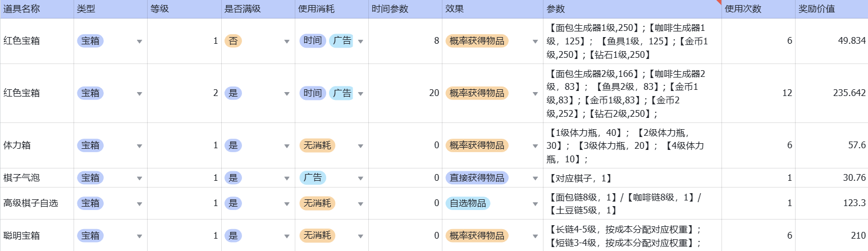868x251 pixels.
Task: Select reward value cell 57.6
Action: pyautogui.click(x=832, y=145)
